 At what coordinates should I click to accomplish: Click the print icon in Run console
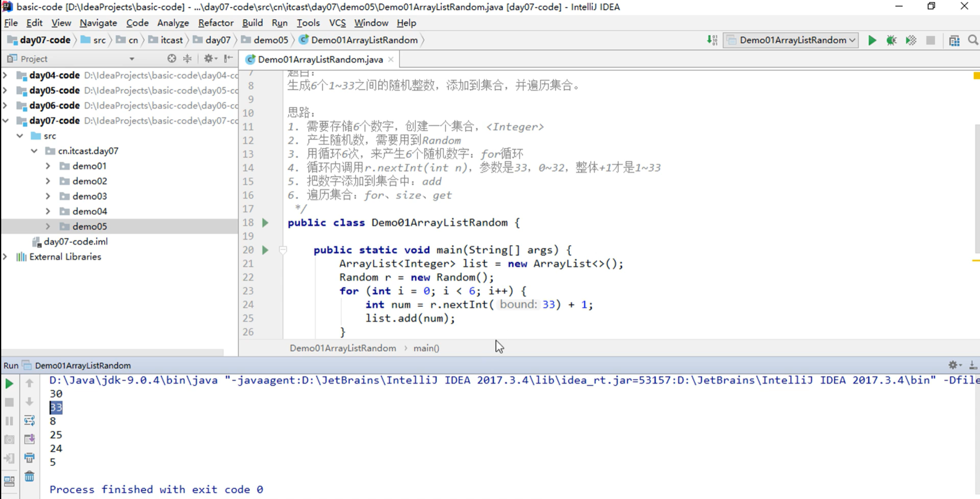pos(29,457)
